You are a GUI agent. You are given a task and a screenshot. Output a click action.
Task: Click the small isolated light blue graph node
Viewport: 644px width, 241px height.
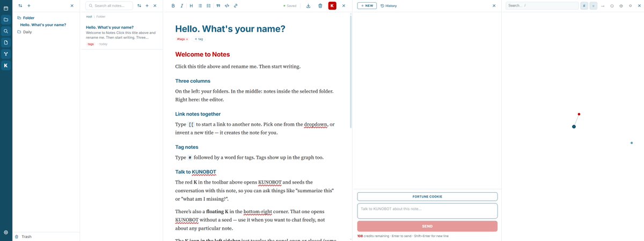point(632,143)
